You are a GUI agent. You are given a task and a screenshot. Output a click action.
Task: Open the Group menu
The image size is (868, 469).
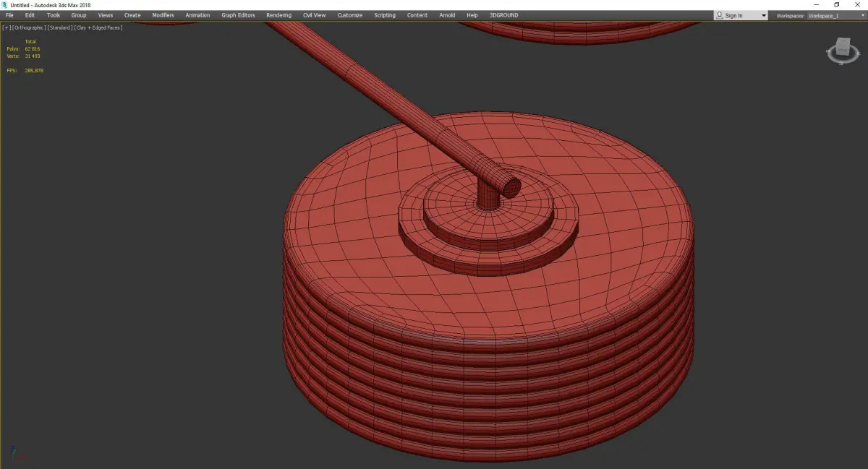point(78,15)
